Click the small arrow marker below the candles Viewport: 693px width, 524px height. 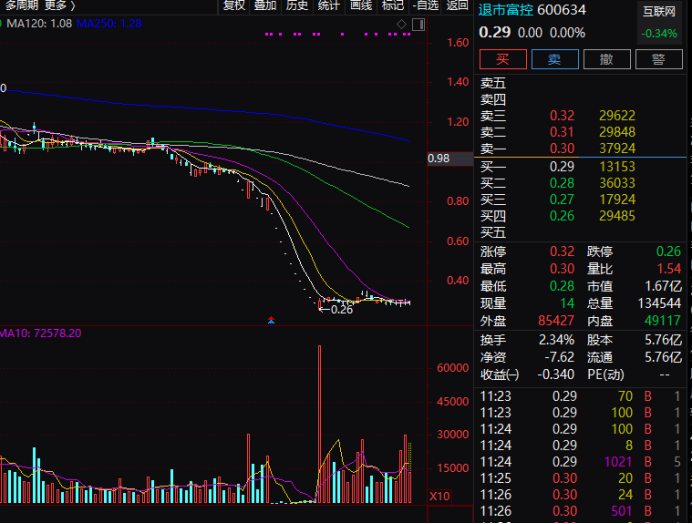tap(272, 320)
